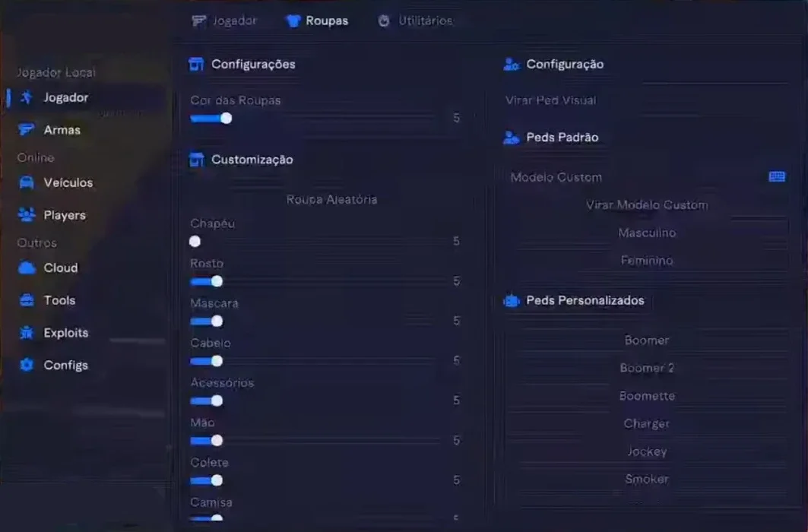Click the store icon beside Configurações
808x532 pixels.
pyautogui.click(x=196, y=64)
